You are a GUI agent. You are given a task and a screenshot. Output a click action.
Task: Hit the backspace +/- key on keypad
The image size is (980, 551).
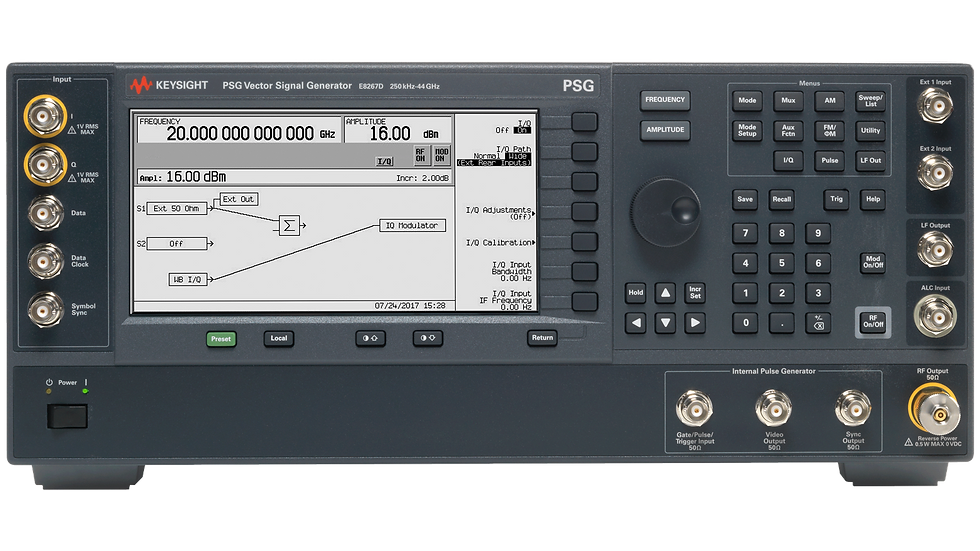(818, 322)
